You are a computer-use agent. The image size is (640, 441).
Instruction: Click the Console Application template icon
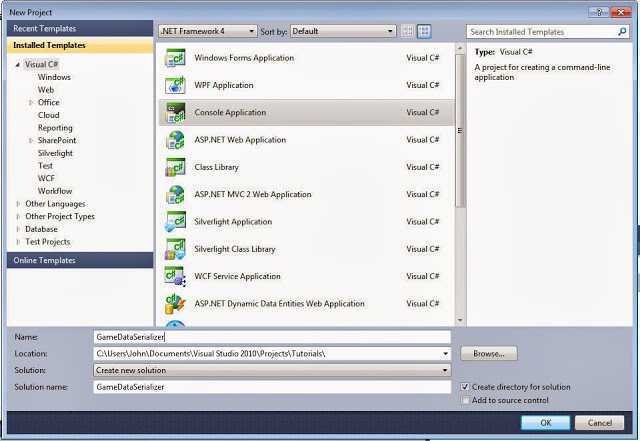(x=175, y=112)
